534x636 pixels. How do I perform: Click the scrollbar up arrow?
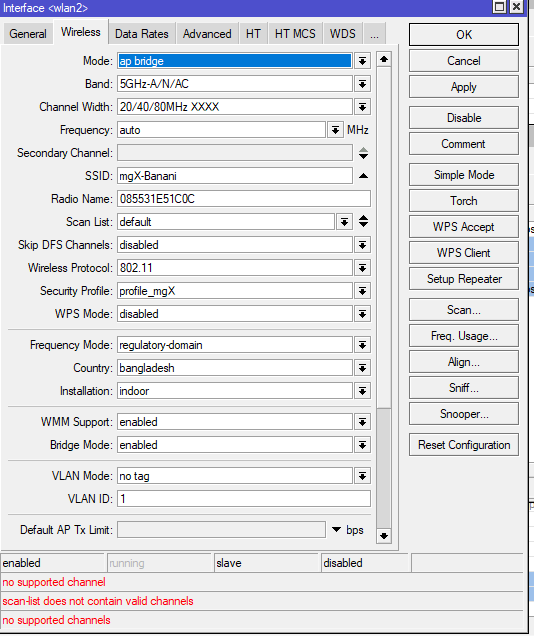[x=384, y=60]
